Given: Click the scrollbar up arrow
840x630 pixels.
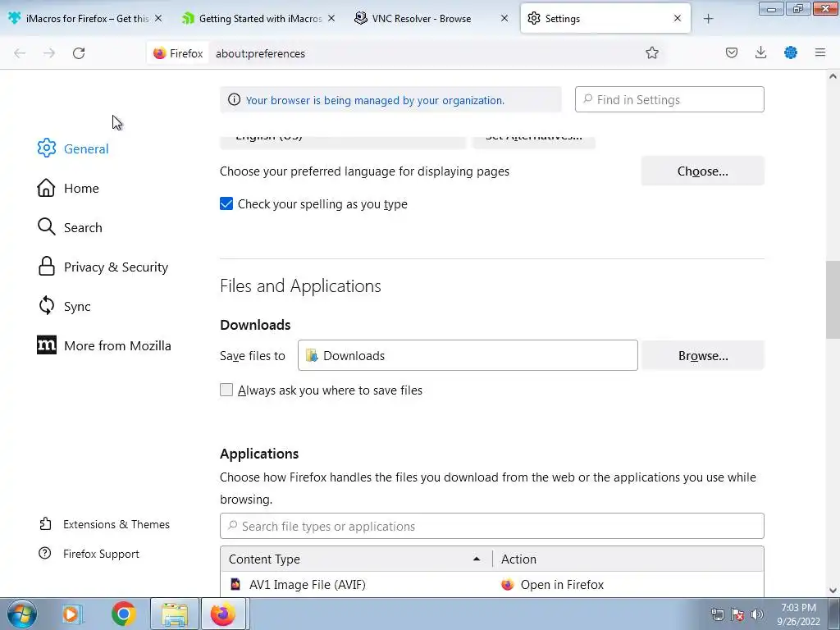Looking at the screenshot, I should click(x=833, y=76).
